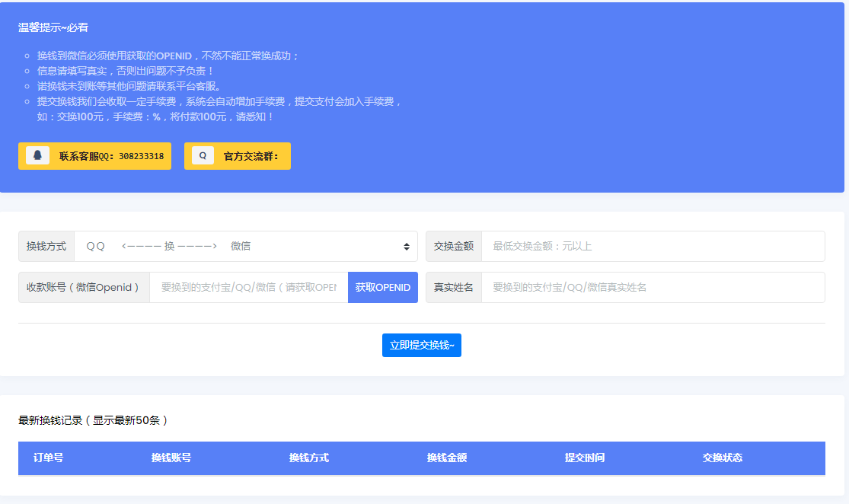Image resolution: width=849 pixels, height=504 pixels.
Task: Click the 换钱方式 form label
Action: tap(46, 247)
